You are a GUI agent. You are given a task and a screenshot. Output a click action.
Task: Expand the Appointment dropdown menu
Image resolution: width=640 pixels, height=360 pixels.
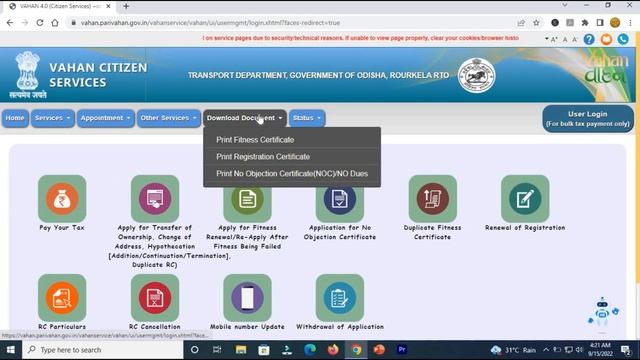(106, 118)
